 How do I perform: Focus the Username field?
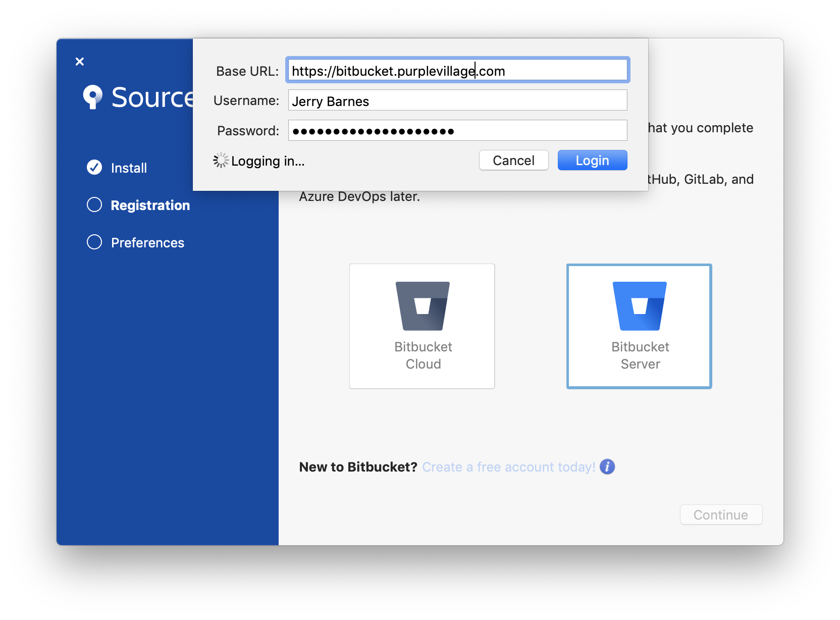[458, 100]
